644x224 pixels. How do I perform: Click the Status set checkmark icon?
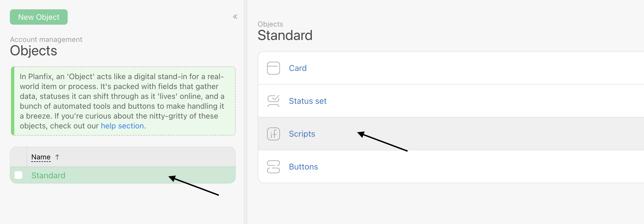(273, 101)
